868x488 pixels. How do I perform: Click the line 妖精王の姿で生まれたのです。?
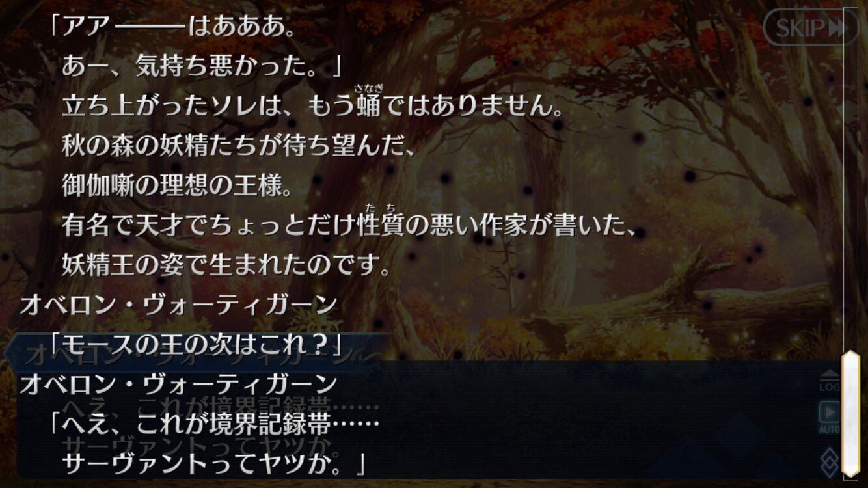[226, 265]
